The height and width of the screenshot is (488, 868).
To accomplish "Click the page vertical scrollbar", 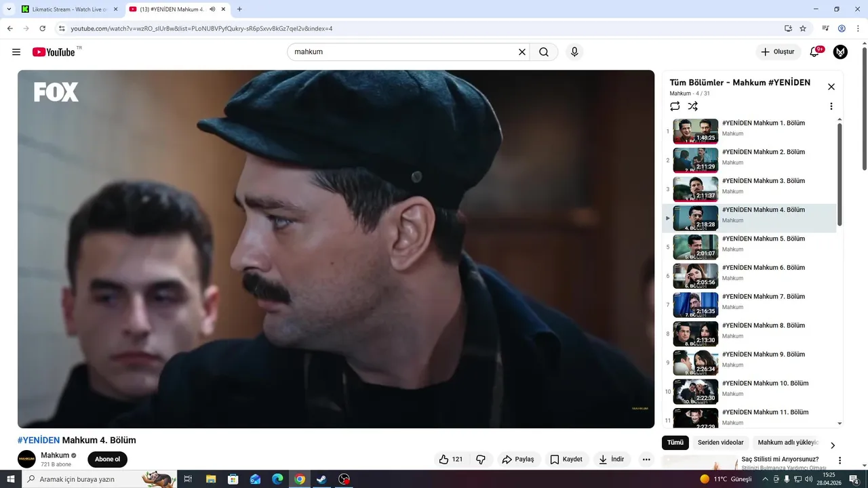I will coord(864,108).
